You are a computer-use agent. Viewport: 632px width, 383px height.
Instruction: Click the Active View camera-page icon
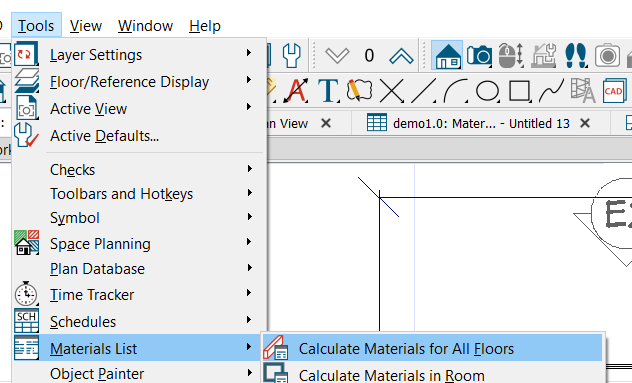(27, 108)
